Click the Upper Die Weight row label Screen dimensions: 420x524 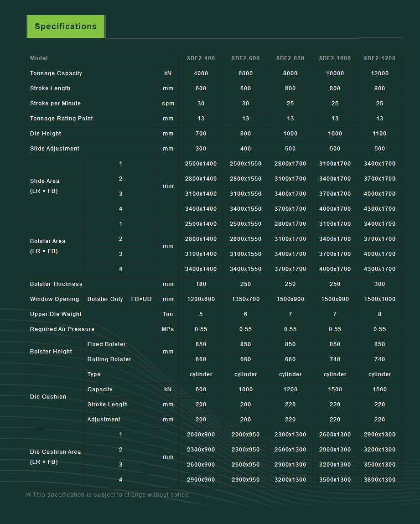point(56,314)
